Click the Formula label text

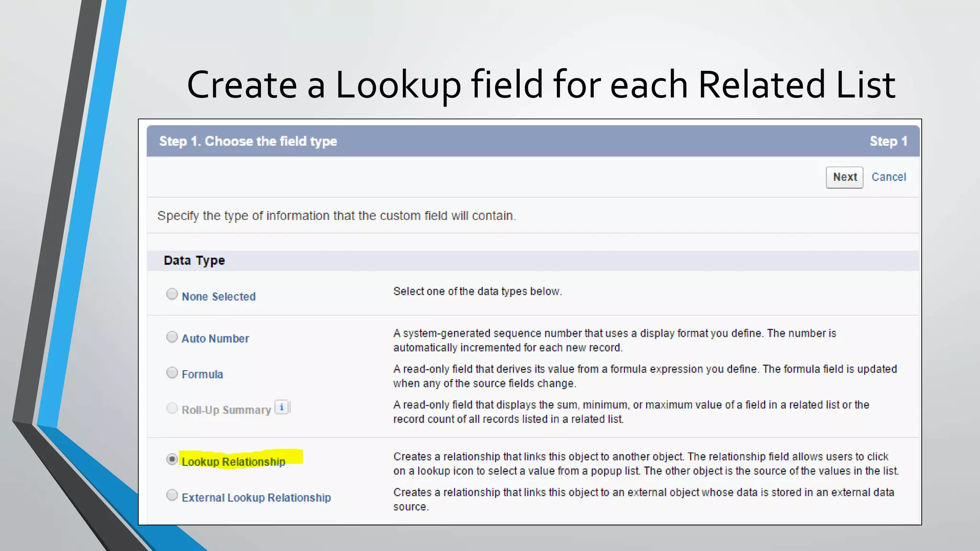pos(202,374)
